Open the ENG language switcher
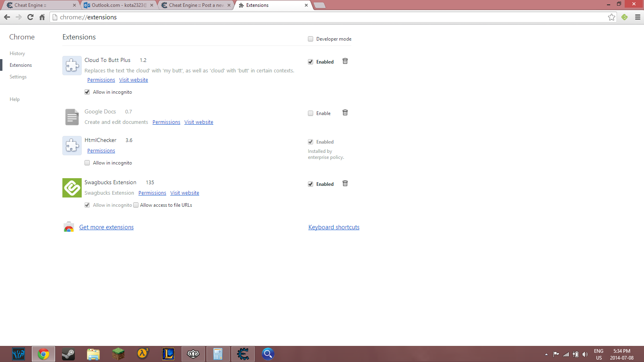644x362 pixels. (599, 354)
